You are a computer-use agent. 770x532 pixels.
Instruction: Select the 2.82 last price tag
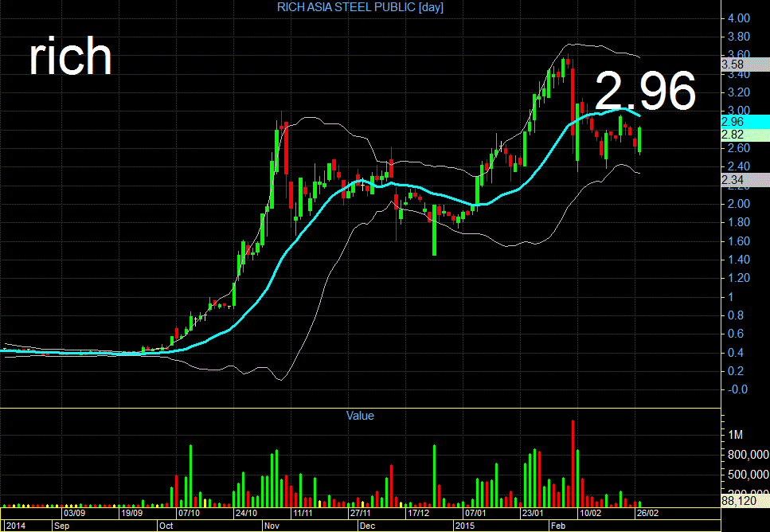[x=745, y=135]
